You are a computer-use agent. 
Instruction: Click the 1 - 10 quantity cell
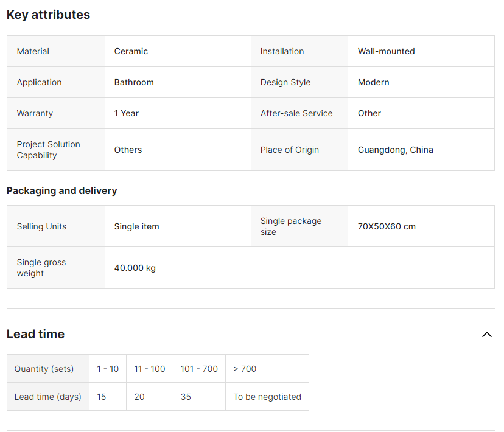(x=108, y=369)
